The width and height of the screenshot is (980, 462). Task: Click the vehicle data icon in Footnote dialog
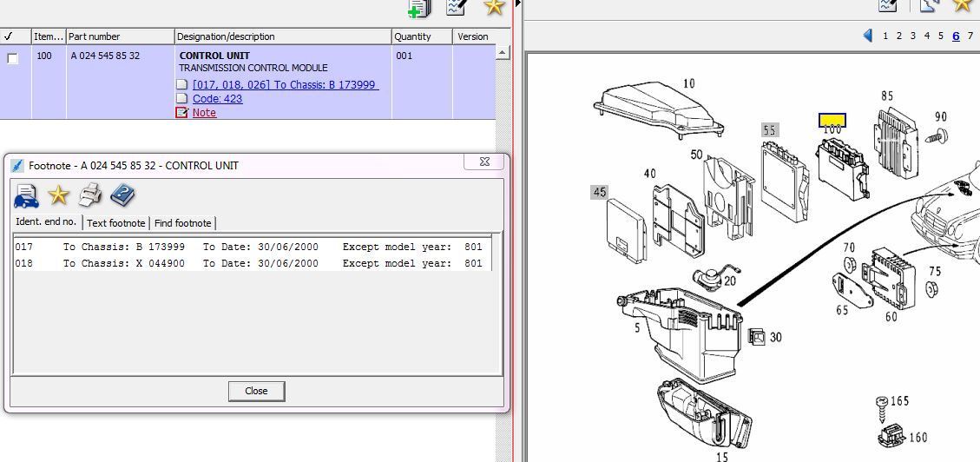click(26, 195)
